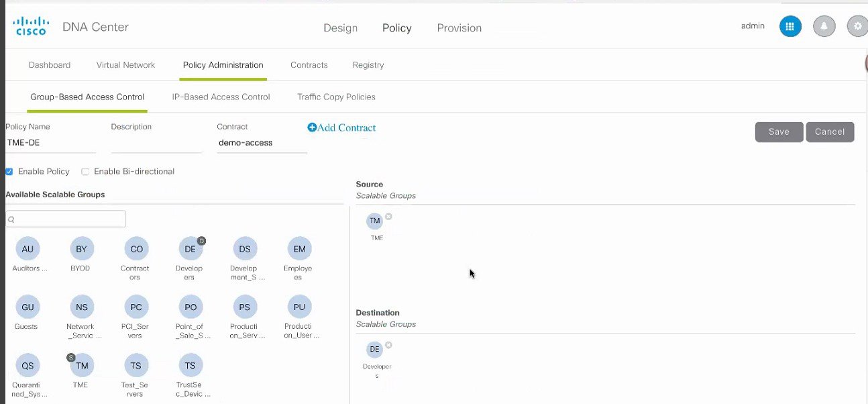Remove TME from the Source groups
The height and width of the screenshot is (404, 868).
point(388,215)
